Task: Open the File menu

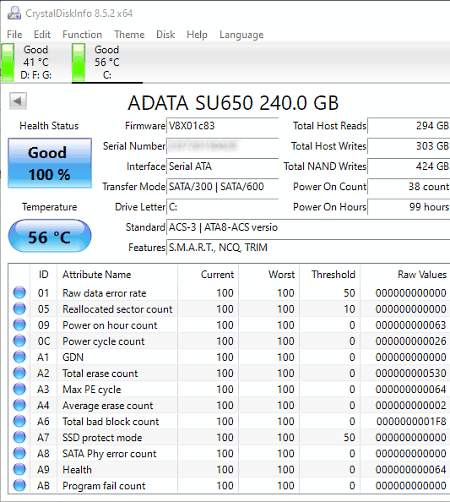Action: click(x=14, y=34)
